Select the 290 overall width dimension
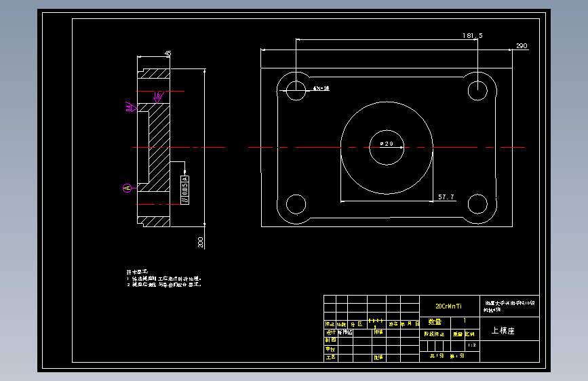The height and width of the screenshot is (381, 588). tap(522, 45)
